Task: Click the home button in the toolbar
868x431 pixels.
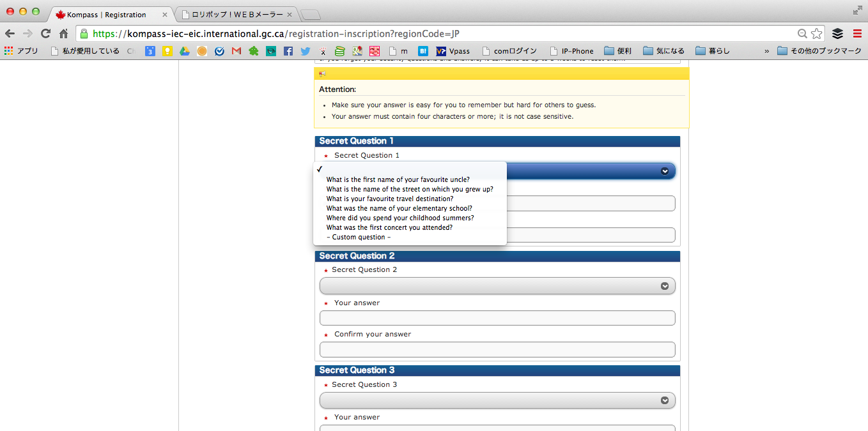Action: pyautogui.click(x=63, y=34)
